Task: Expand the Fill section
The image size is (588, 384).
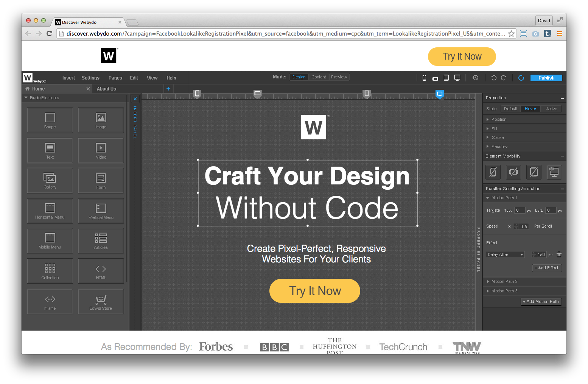Action: [x=524, y=129]
